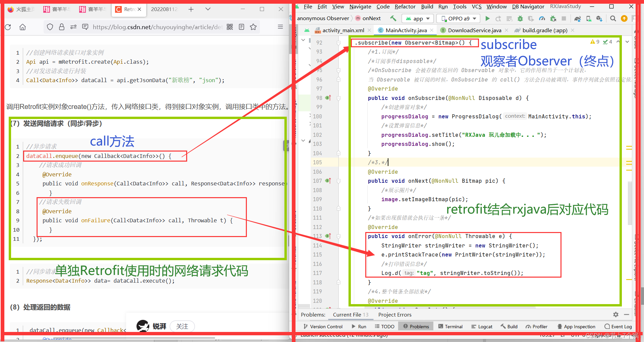The image size is (644, 342).
Task: Click Firefox reload page icon
Action: tap(8, 27)
